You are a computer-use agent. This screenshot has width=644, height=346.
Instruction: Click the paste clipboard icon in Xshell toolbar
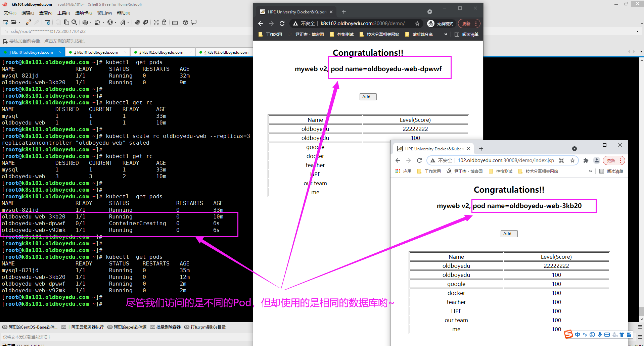tap(66, 22)
